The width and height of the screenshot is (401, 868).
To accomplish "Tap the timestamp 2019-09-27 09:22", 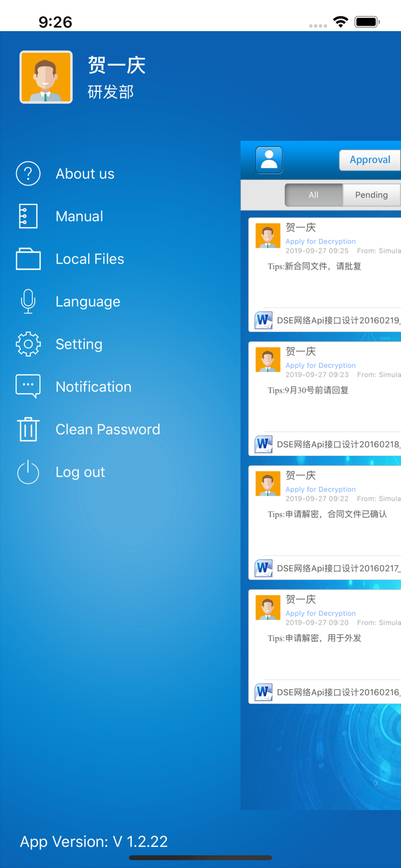I will pos(317,499).
